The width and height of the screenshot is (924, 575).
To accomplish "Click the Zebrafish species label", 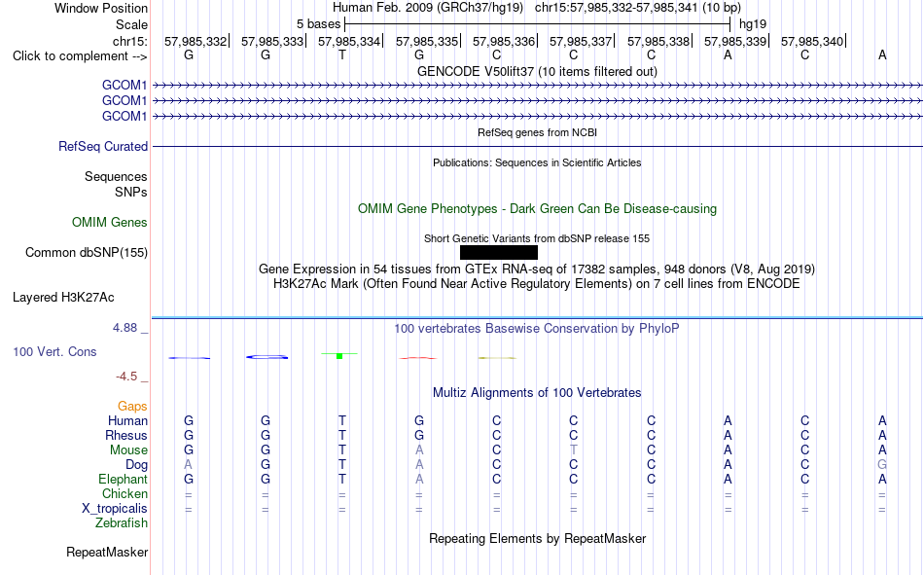I will tap(122, 523).
